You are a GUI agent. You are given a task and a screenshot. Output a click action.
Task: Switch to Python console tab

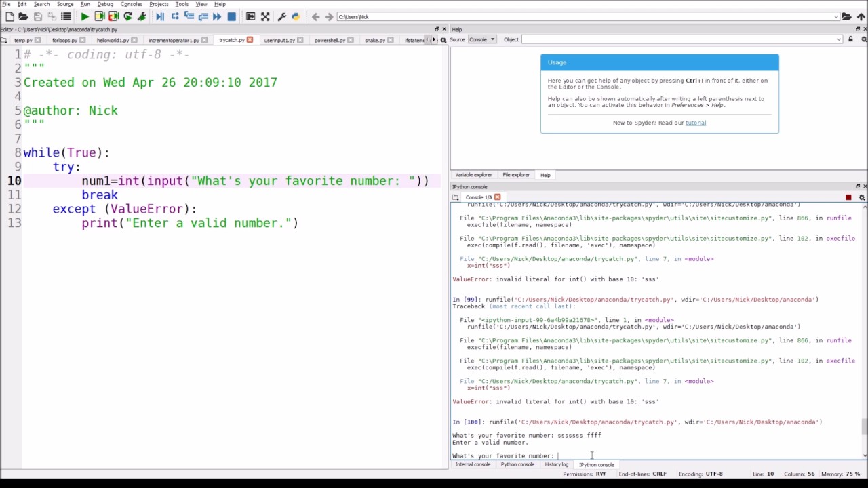517,465
